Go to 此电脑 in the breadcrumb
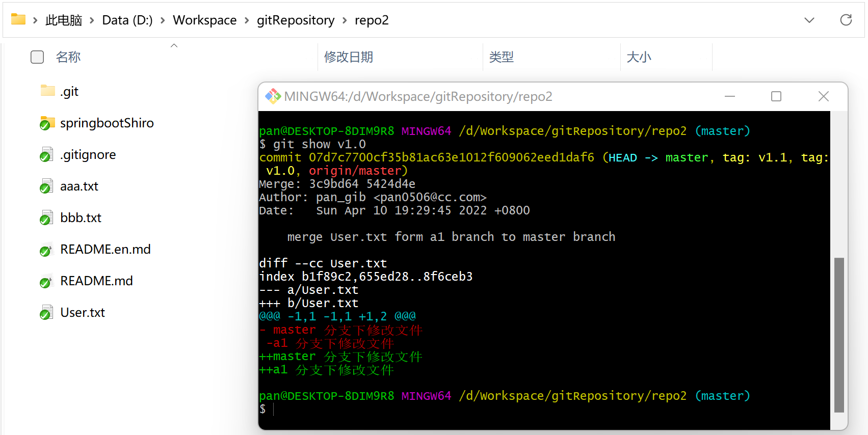Screen dimensions: 868x435 pos(64,20)
